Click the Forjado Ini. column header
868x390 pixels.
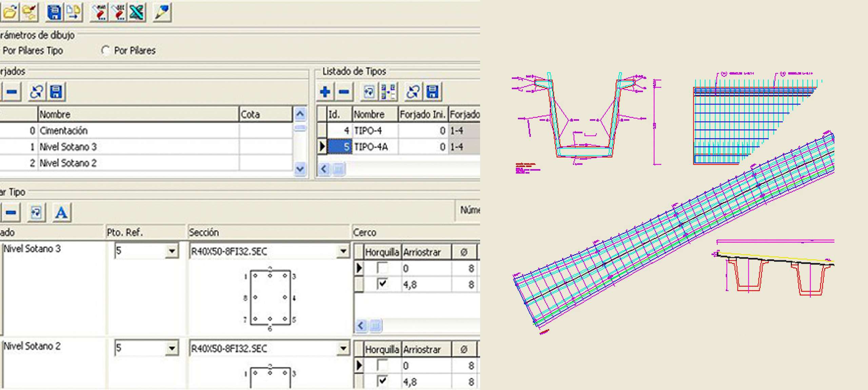pos(422,114)
